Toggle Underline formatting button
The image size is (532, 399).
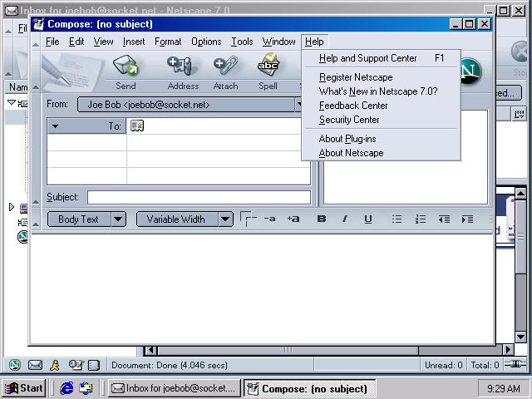[x=368, y=219]
